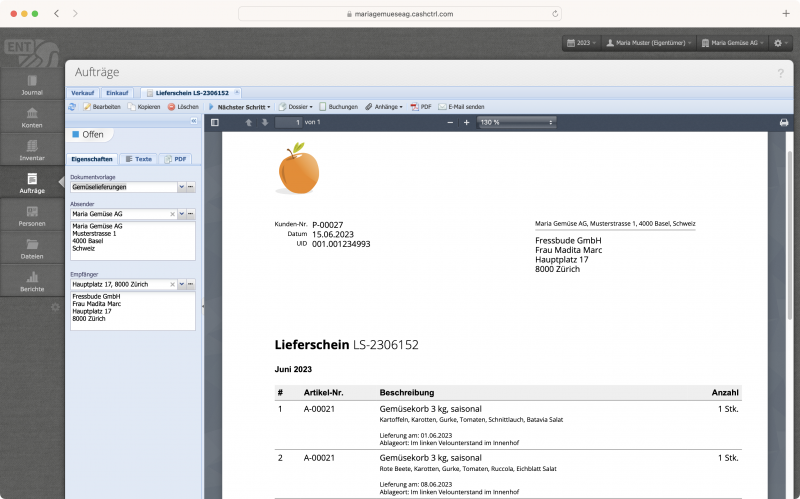
Task: Click E-Mail senden
Action: tap(462, 107)
